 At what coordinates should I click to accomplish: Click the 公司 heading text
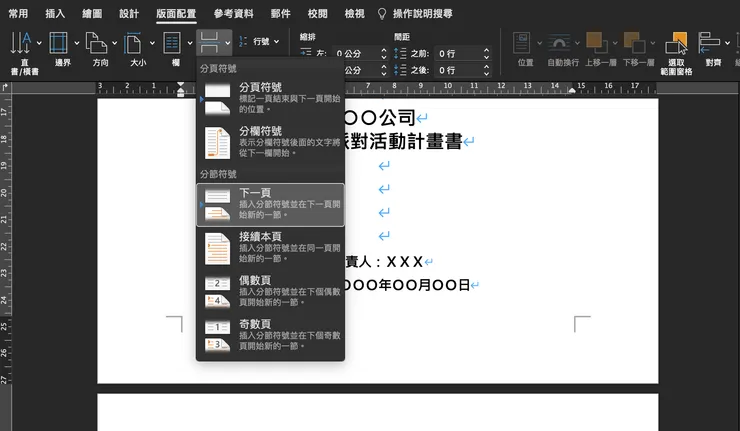tap(397, 118)
